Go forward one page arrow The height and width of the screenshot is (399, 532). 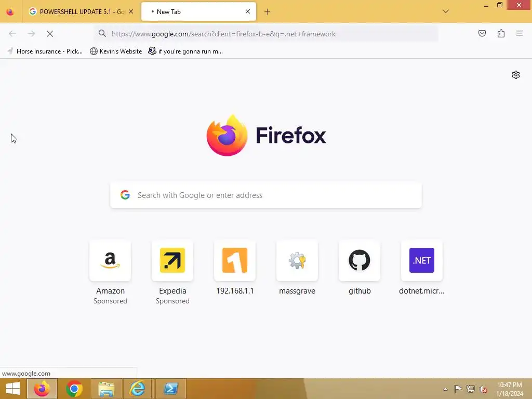coord(31,34)
